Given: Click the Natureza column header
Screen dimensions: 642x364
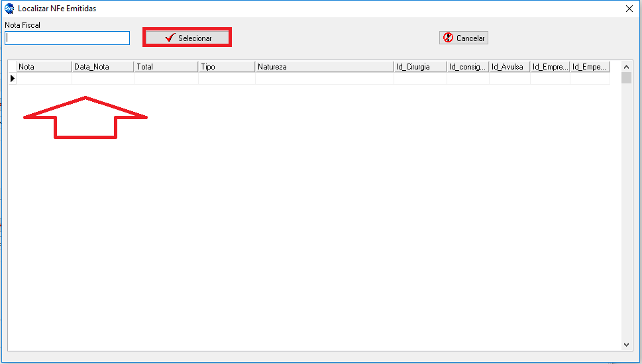Looking at the screenshot, I should tap(324, 67).
